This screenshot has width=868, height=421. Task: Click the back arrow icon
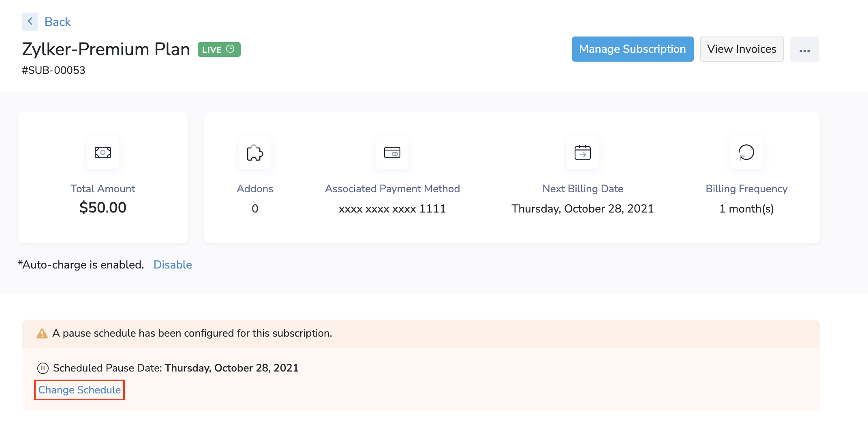(x=30, y=21)
